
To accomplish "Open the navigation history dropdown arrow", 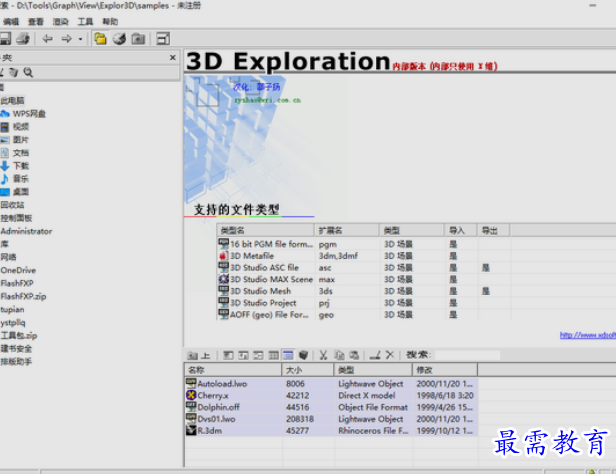I will (x=80, y=39).
